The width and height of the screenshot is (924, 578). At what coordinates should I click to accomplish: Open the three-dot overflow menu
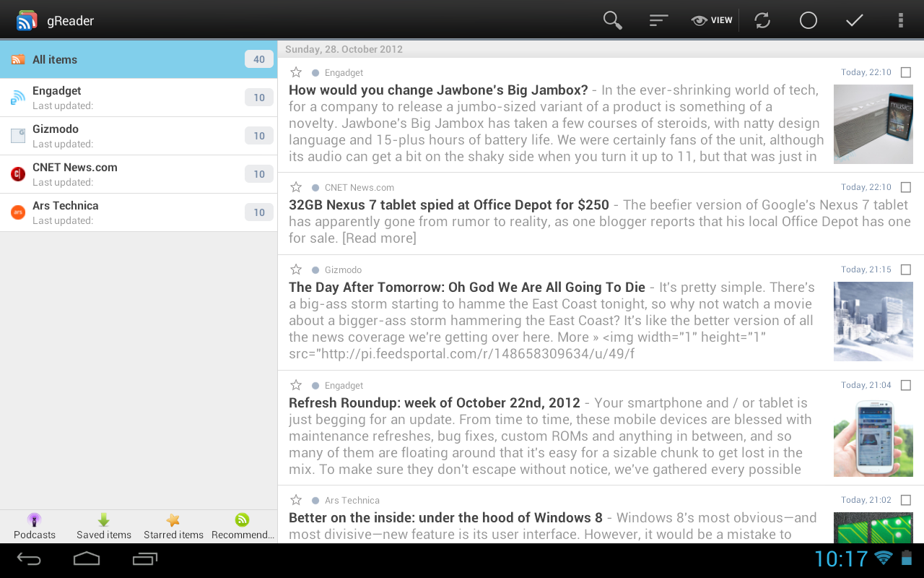tap(900, 20)
